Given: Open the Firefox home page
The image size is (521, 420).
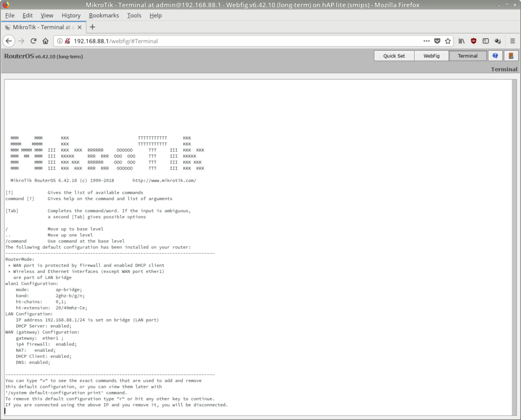Looking at the screenshot, I should pyautogui.click(x=45, y=41).
